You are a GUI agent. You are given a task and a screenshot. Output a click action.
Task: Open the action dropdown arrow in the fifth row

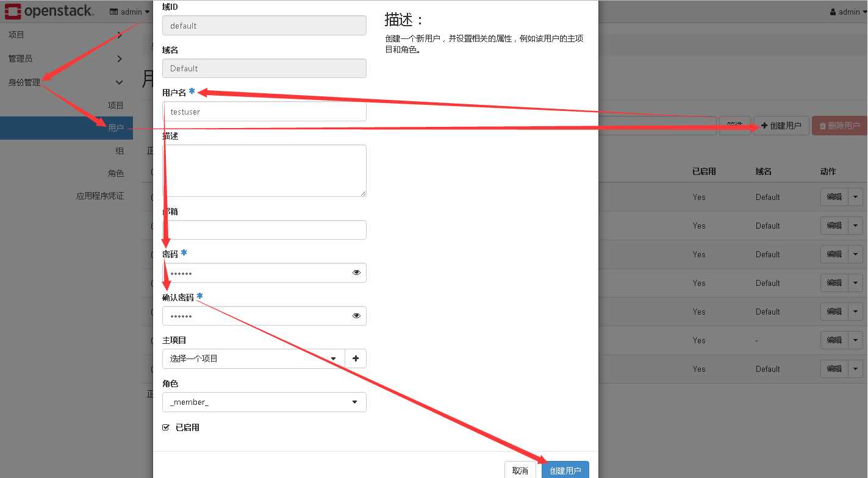tap(856, 312)
